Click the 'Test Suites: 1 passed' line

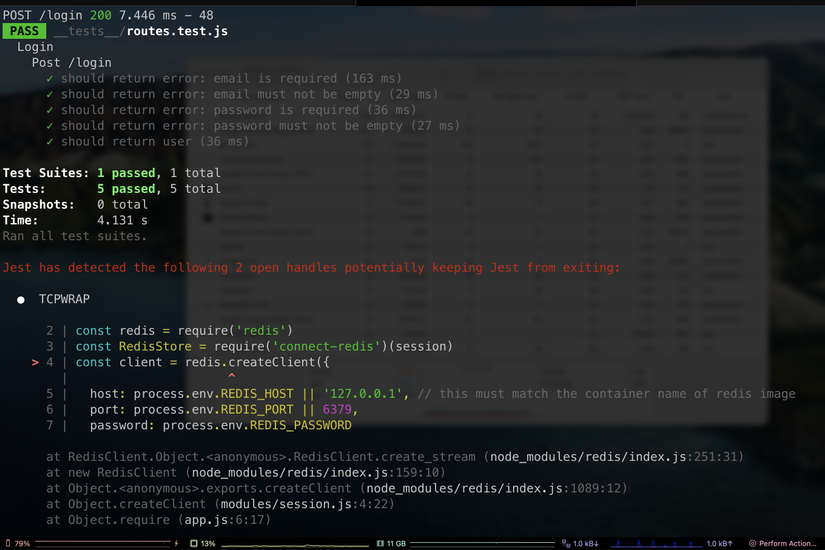[112, 173]
